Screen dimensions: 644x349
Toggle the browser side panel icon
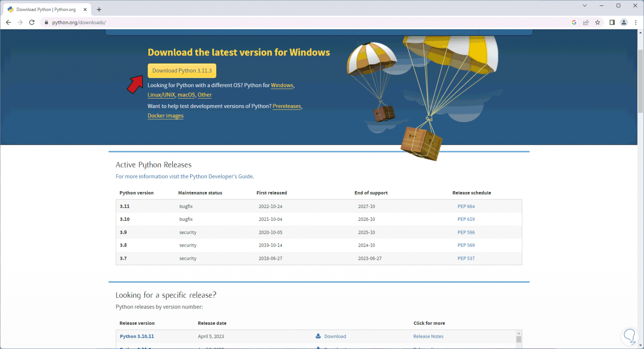tap(612, 23)
